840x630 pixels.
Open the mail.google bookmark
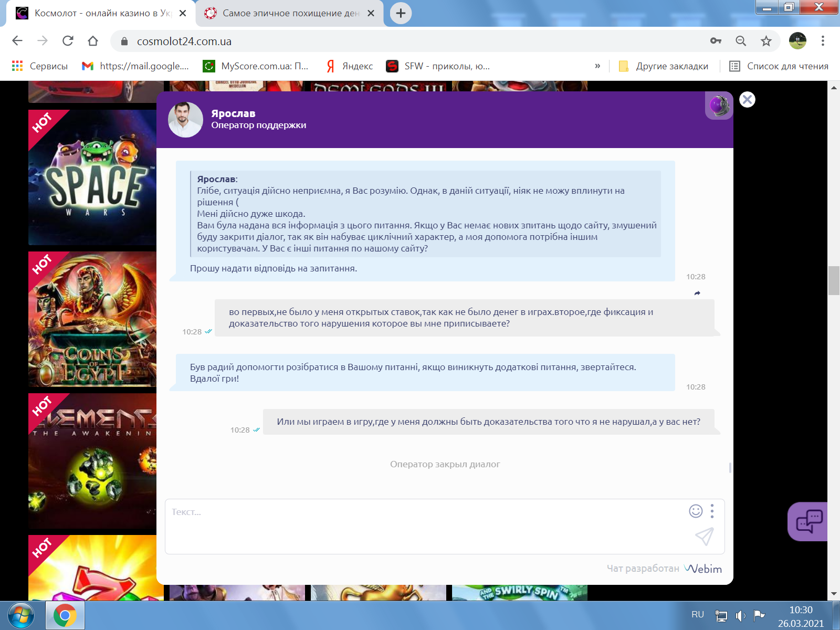(135, 66)
